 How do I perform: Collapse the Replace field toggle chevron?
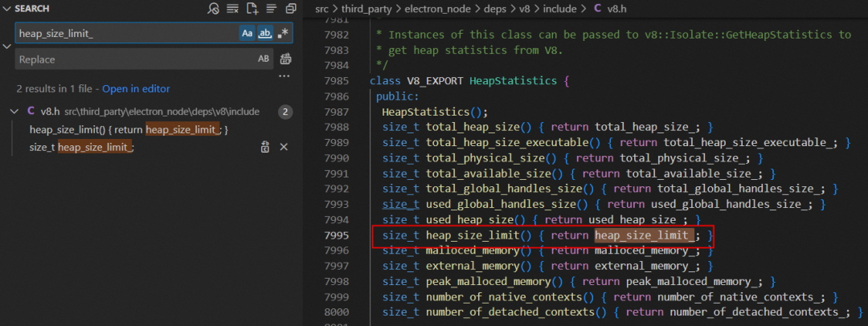(x=6, y=46)
